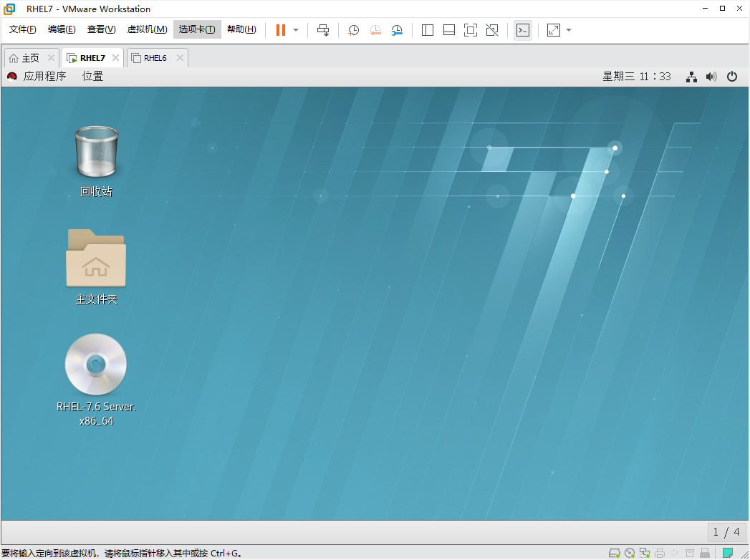Select the 回收站 trash icon

click(96, 162)
